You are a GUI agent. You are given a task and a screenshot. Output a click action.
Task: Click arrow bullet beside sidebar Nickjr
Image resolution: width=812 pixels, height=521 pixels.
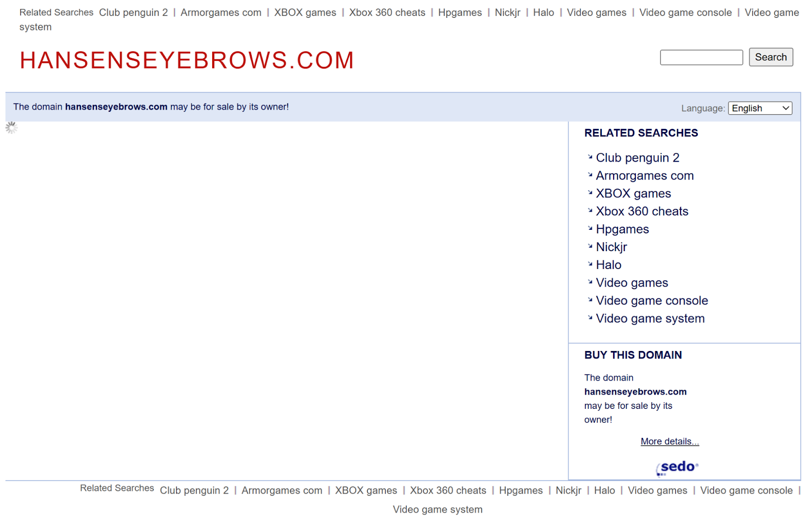point(590,246)
